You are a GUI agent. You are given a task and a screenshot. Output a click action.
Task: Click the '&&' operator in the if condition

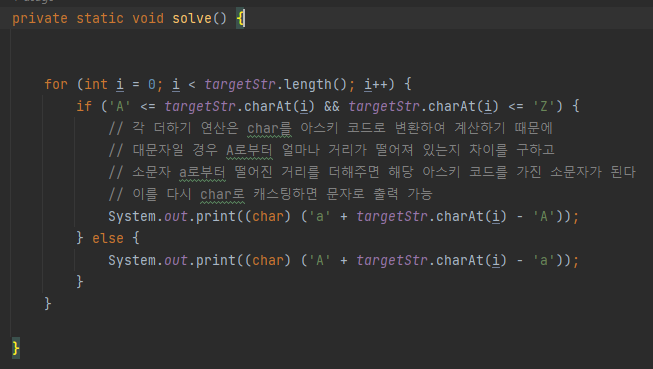331,106
